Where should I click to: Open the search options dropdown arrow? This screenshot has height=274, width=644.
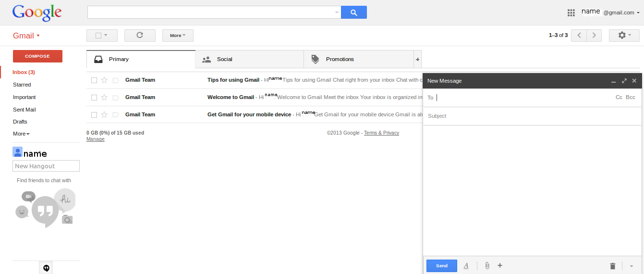tap(337, 12)
